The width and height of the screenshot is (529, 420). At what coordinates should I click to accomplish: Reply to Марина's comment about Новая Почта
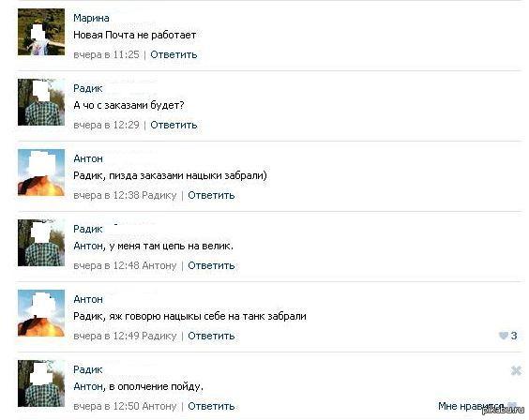(174, 54)
